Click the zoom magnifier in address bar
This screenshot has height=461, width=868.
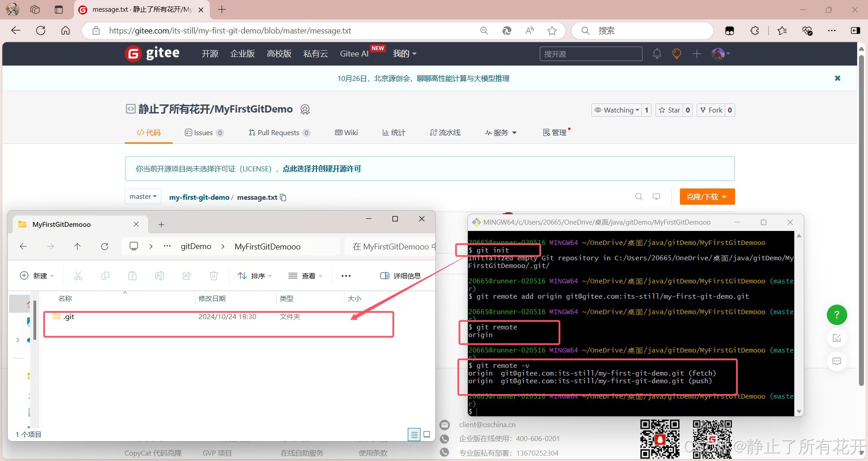click(484, 31)
